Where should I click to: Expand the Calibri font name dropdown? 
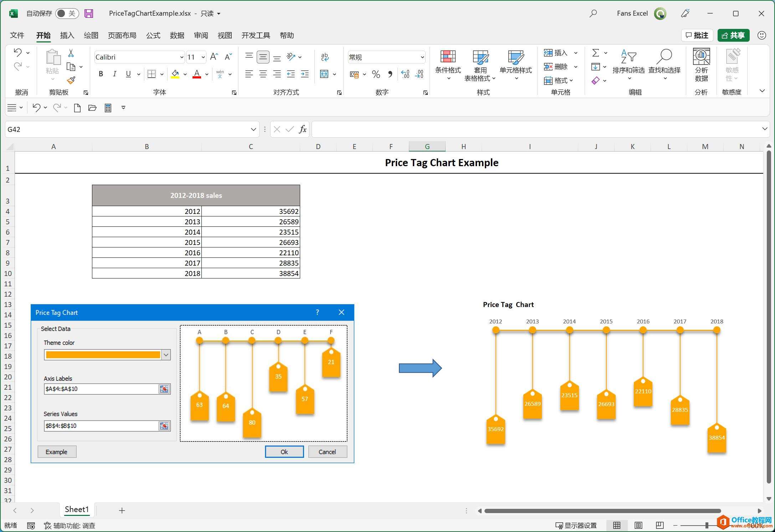[181, 57]
